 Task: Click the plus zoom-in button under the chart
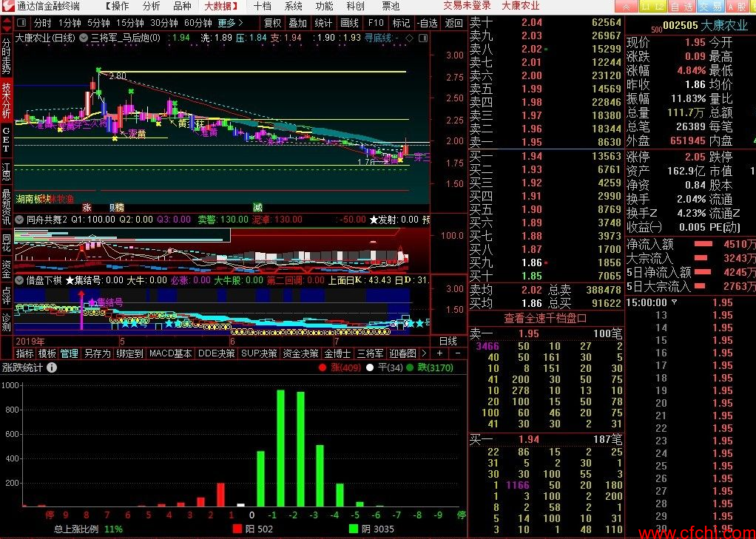[439, 353]
